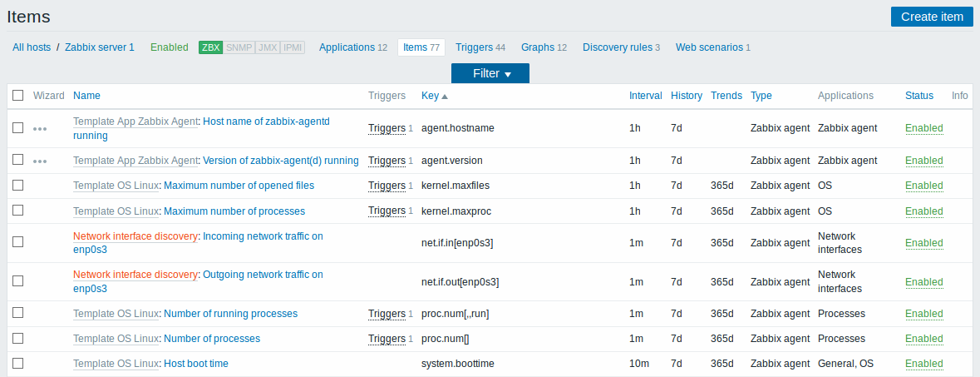The image size is (980, 377).
Task: Expand the Filter panel
Action: (490, 73)
